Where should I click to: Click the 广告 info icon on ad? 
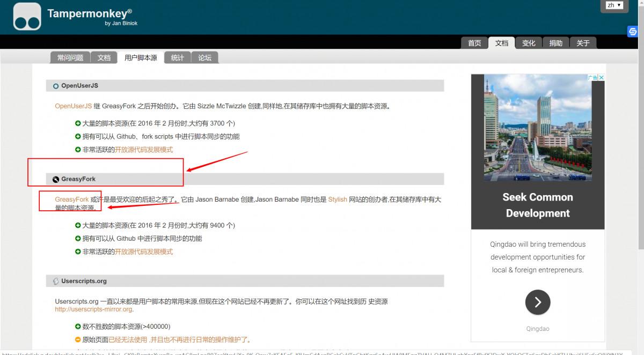[592, 77]
